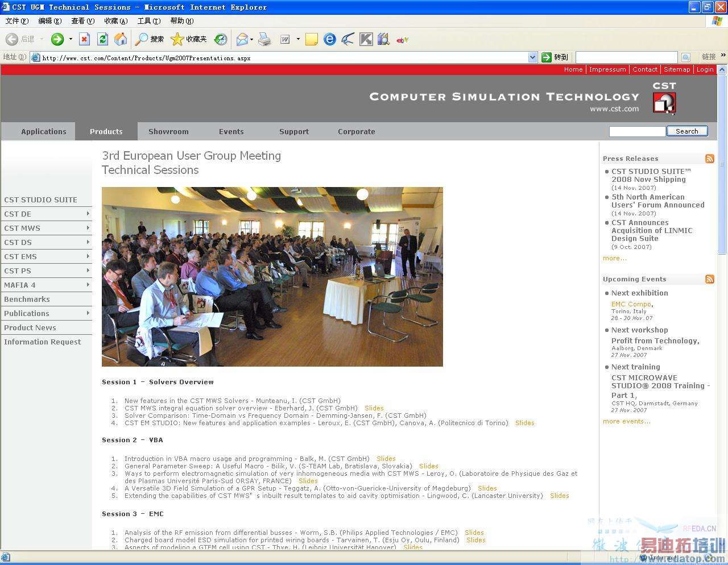
Task: Open the 文件(F) File menu
Action: pyautogui.click(x=17, y=21)
